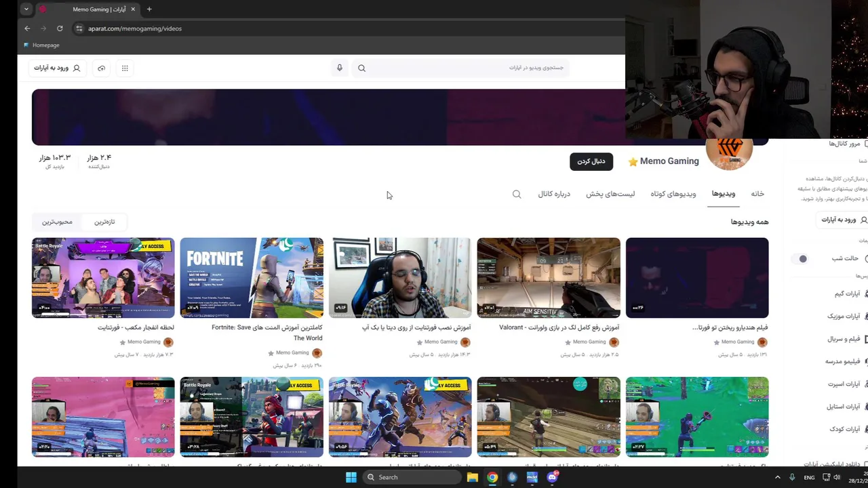Click the voice search microphone icon
The height and width of the screenshot is (488, 868).
click(x=340, y=68)
